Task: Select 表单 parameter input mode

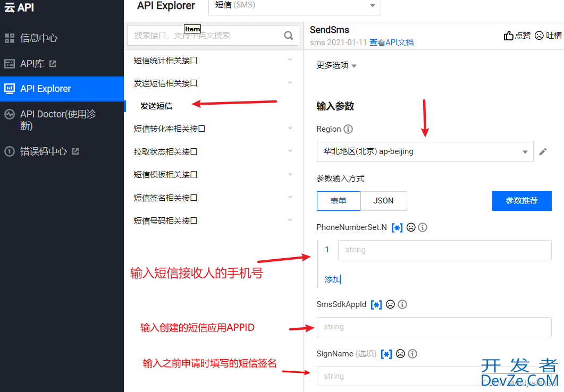Action: (338, 201)
